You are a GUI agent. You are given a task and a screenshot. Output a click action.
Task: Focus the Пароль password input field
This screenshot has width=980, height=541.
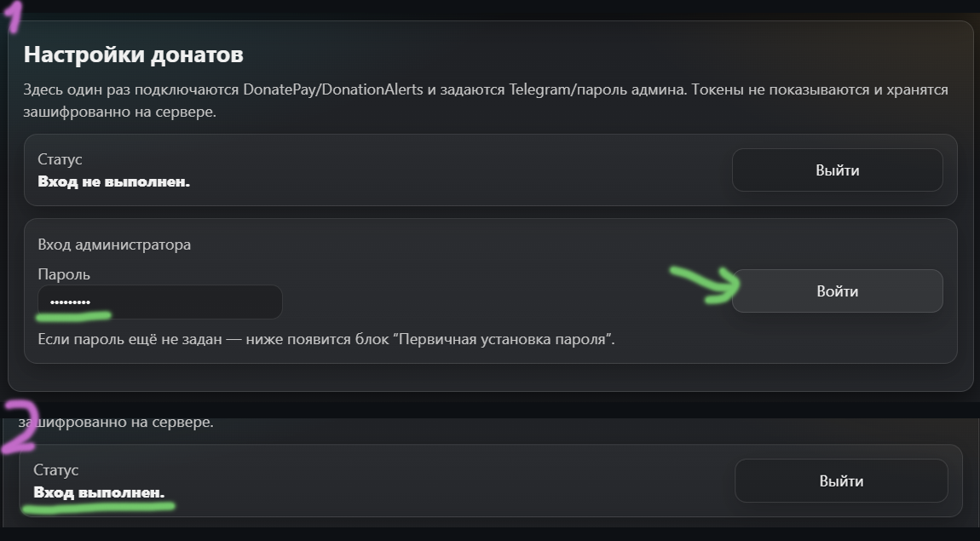(x=159, y=302)
